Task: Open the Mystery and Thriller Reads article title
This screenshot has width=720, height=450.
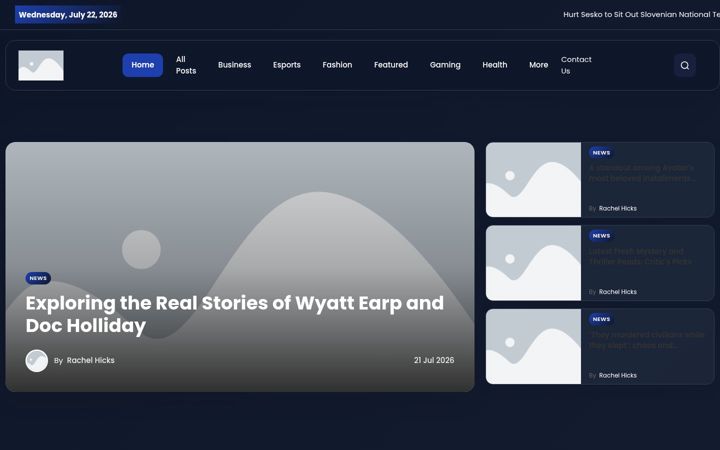Action: pos(641,256)
